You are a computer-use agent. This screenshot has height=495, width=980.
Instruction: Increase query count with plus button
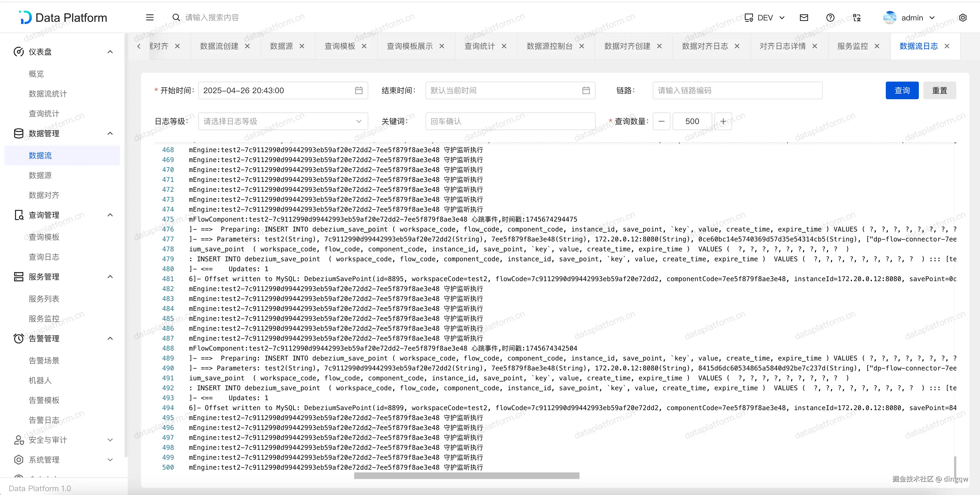click(x=723, y=121)
